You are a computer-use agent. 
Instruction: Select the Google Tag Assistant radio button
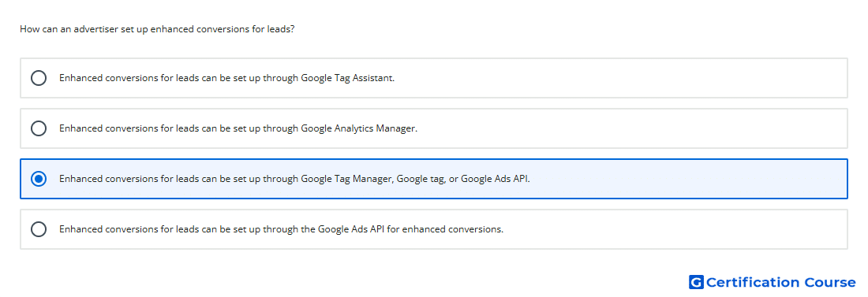pyautogui.click(x=39, y=78)
